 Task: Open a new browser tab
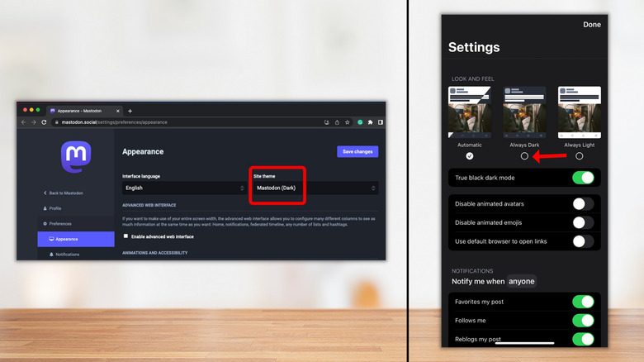coord(130,111)
